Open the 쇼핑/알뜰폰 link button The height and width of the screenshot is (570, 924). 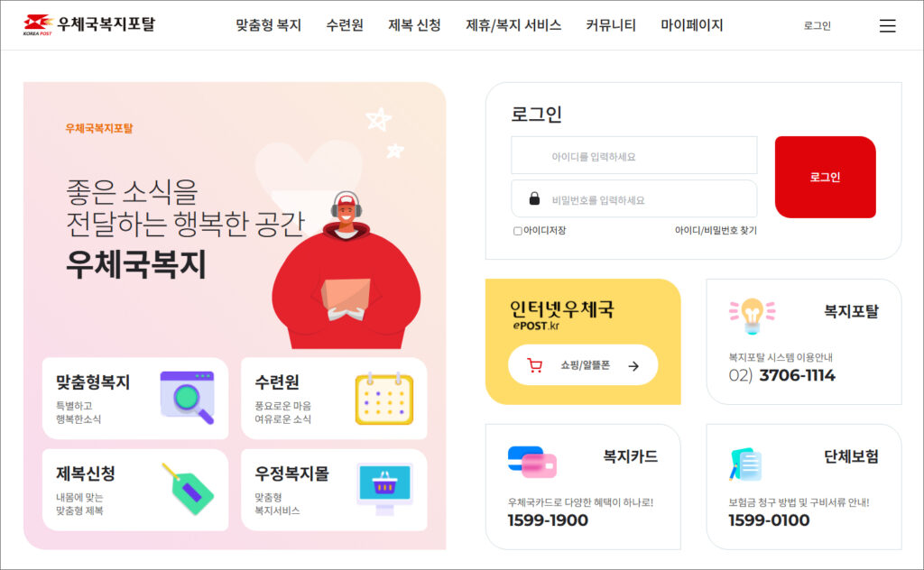click(583, 365)
